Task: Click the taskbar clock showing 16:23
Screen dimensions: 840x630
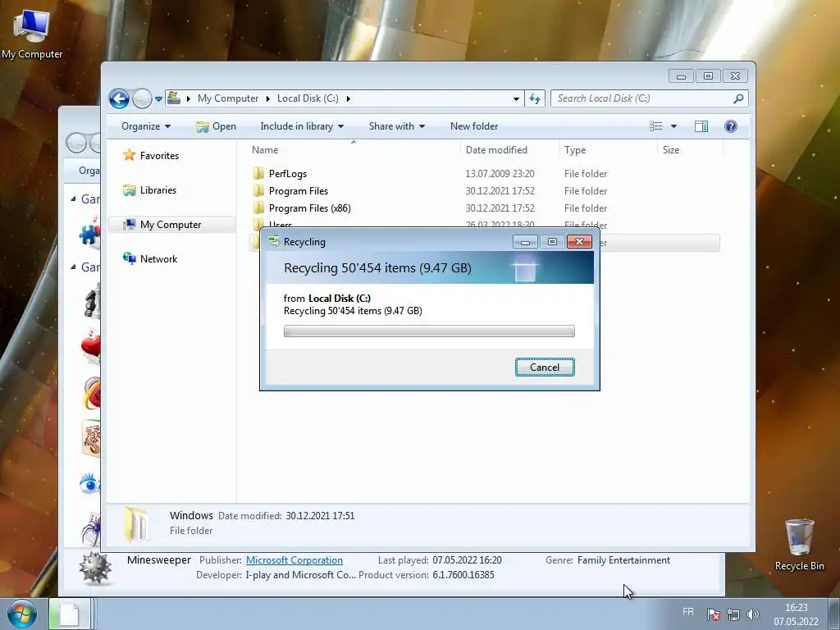Action: coord(796,614)
